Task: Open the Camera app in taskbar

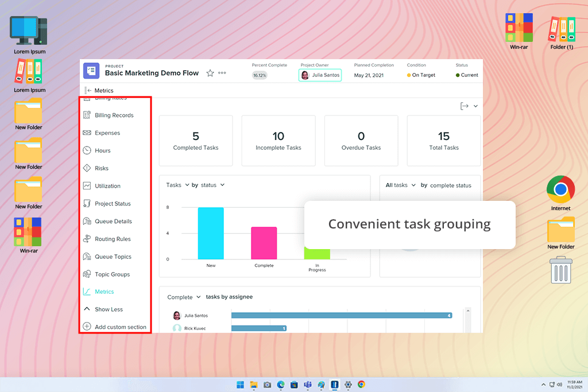Action: tap(268, 385)
